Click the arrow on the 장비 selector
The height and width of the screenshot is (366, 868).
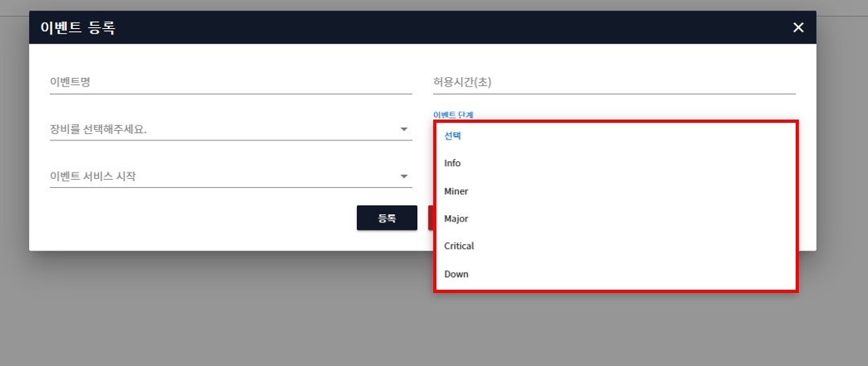tap(403, 129)
